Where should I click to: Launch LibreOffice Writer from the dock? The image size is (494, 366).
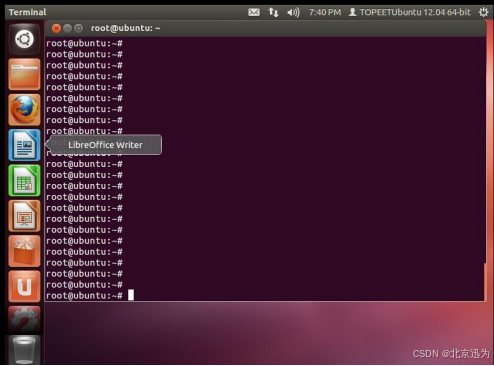coord(24,145)
